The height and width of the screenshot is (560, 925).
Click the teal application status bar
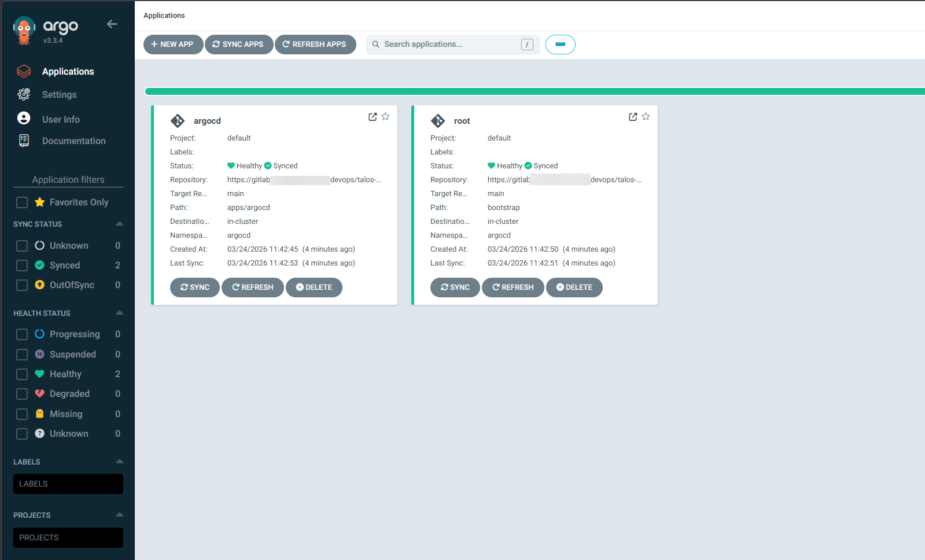pyautogui.click(x=535, y=91)
